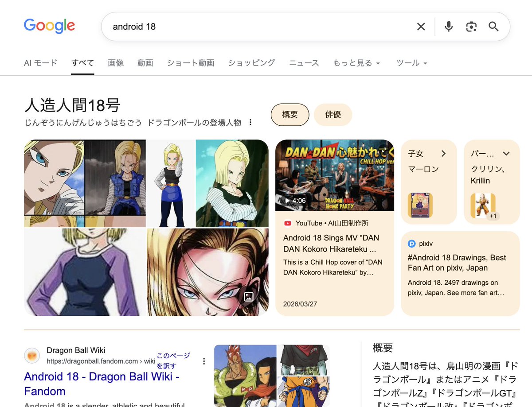Select the 俳優 chip

coord(333,115)
